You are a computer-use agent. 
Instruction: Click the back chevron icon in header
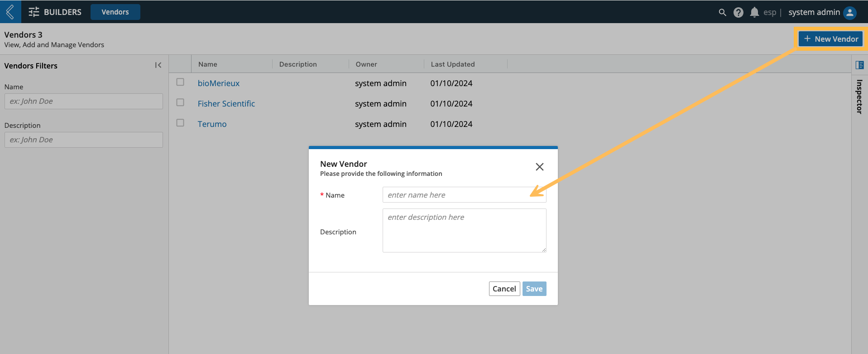pyautogui.click(x=10, y=12)
